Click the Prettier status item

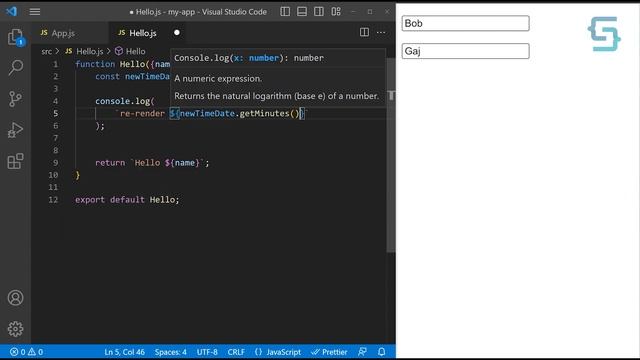329,352
